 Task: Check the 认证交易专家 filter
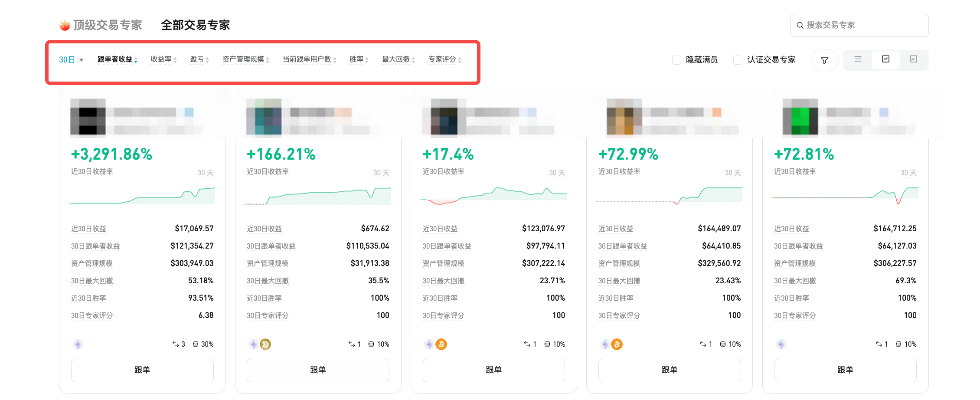tap(738, 60)
